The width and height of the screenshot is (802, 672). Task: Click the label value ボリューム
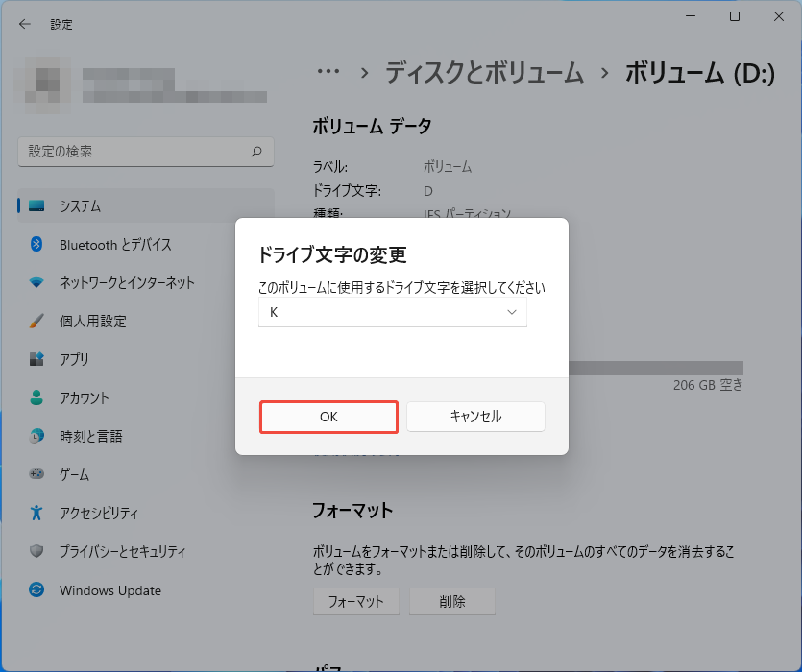point(448,167)
